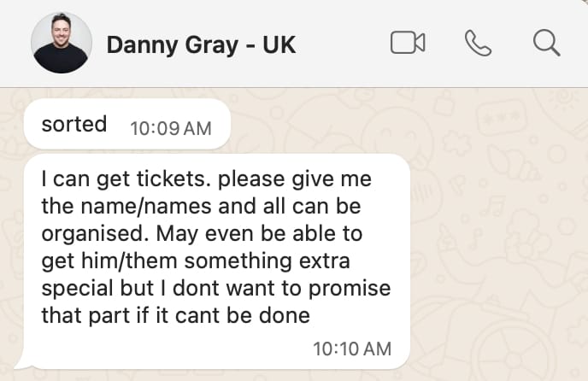Click the 10:09 AM timestamp

tap(171, 129)
